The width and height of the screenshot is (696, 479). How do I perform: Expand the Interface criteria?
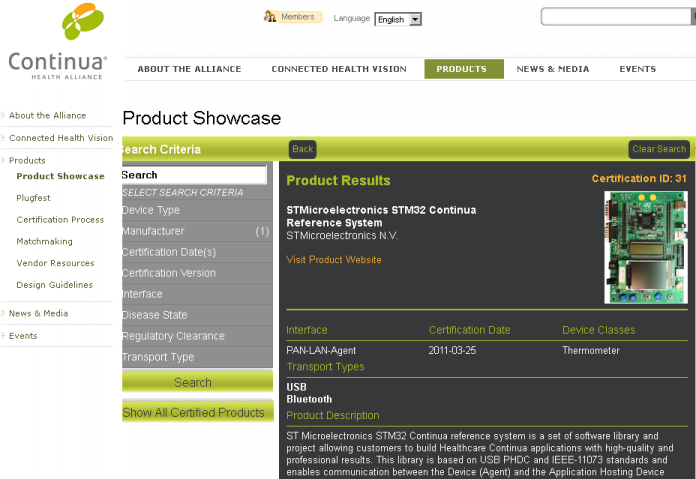[197, 294]
